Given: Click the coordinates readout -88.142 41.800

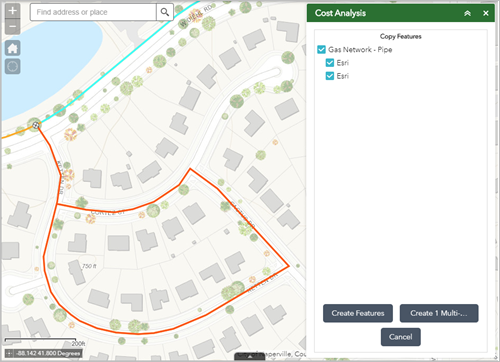Looking at the screenshot, I should pos(49,353).
